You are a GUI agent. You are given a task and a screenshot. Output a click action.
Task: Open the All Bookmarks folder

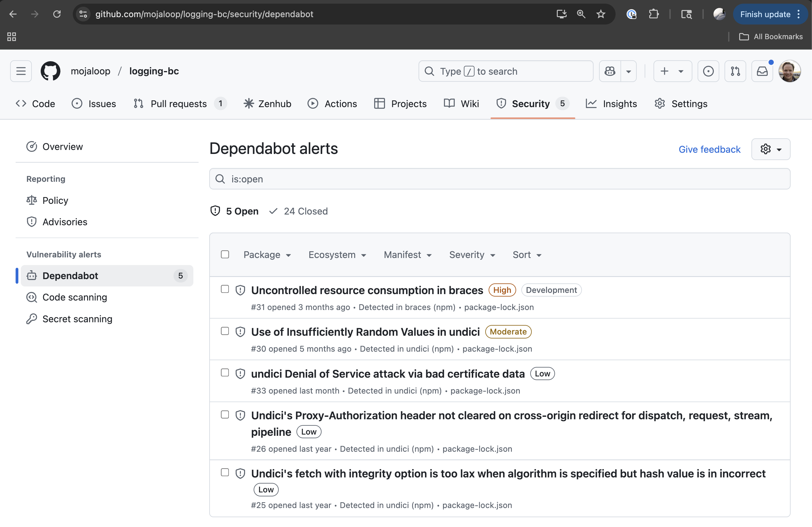771,36
